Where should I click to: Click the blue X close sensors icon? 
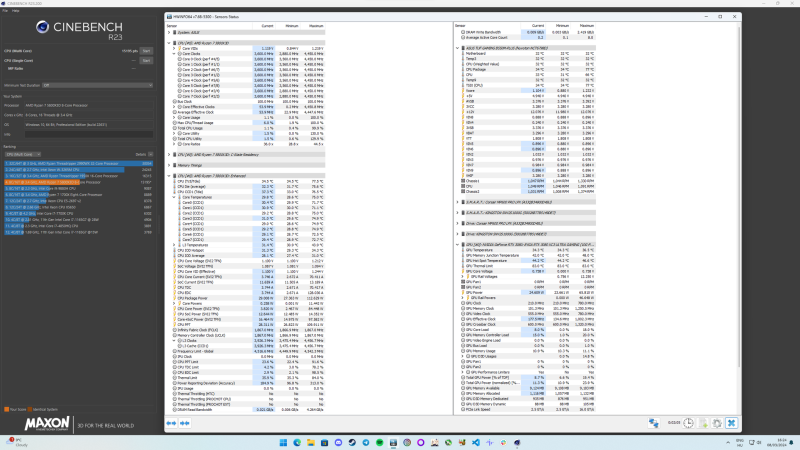click(732, 423)
